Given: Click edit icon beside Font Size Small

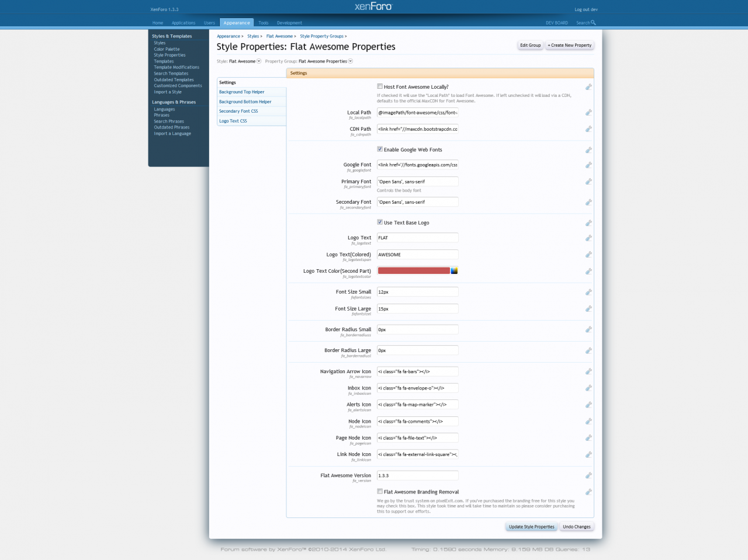Looking at the screenshot, I should coord(588,292).
